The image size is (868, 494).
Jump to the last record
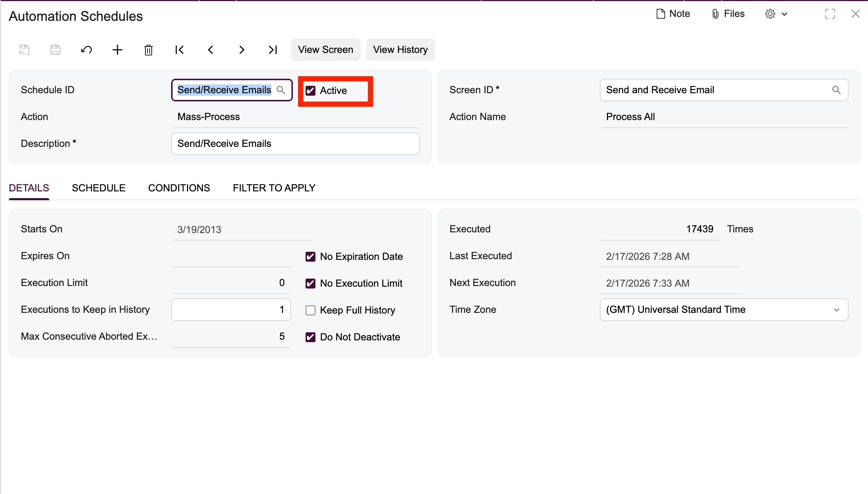tap(273, 50)
